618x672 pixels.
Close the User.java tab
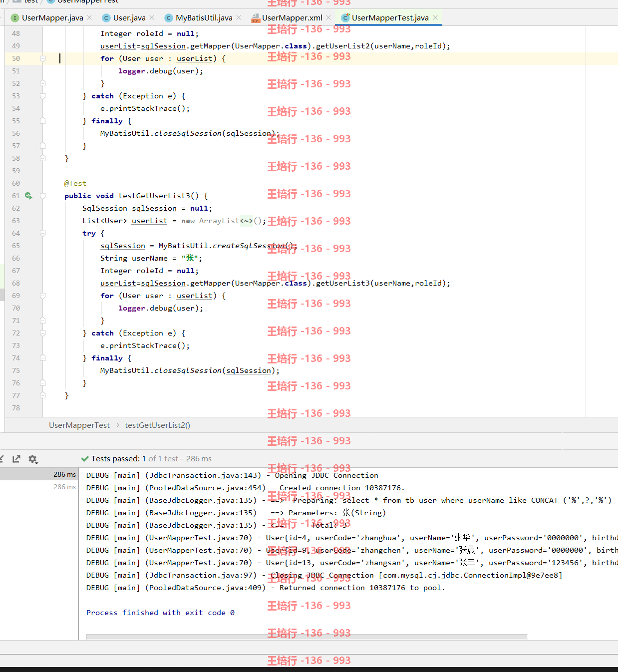tap(152, 17)
